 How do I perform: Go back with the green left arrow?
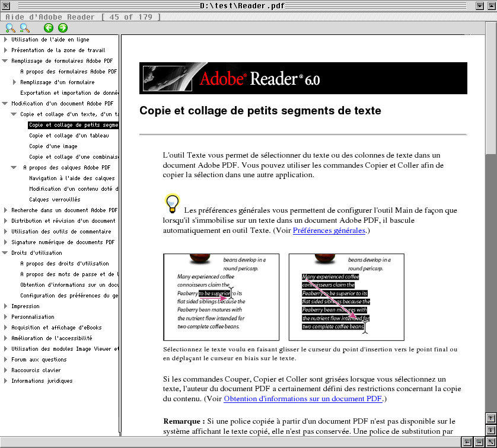[49, 28]
